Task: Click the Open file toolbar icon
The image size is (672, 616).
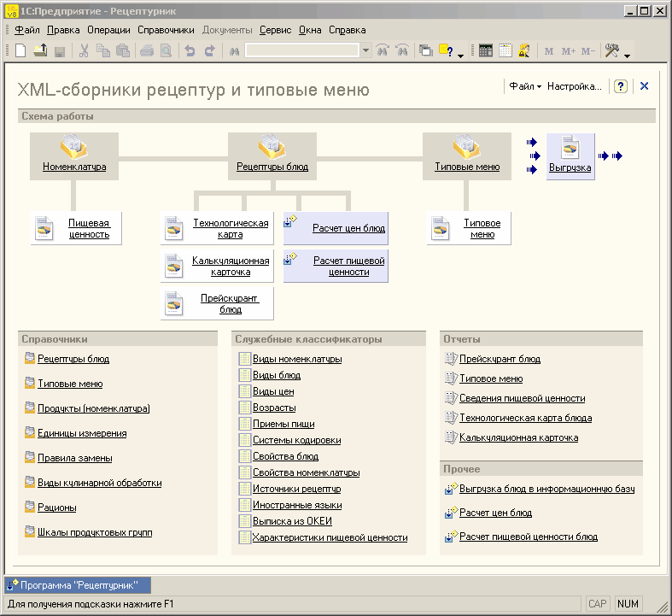Action: tap(40, 50)
